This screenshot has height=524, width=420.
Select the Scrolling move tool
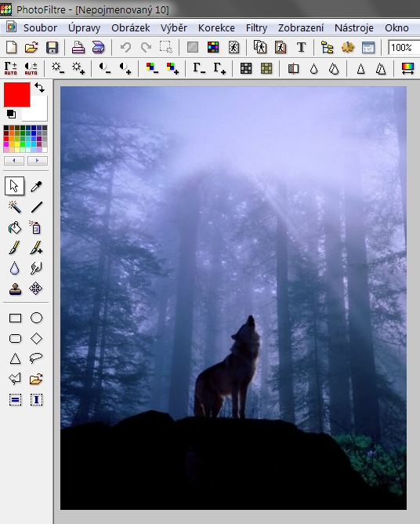click(36, 289)
